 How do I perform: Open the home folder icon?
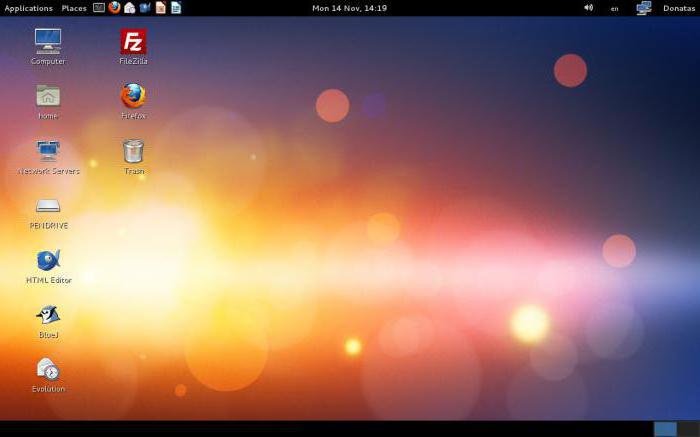tap(48, 96)
